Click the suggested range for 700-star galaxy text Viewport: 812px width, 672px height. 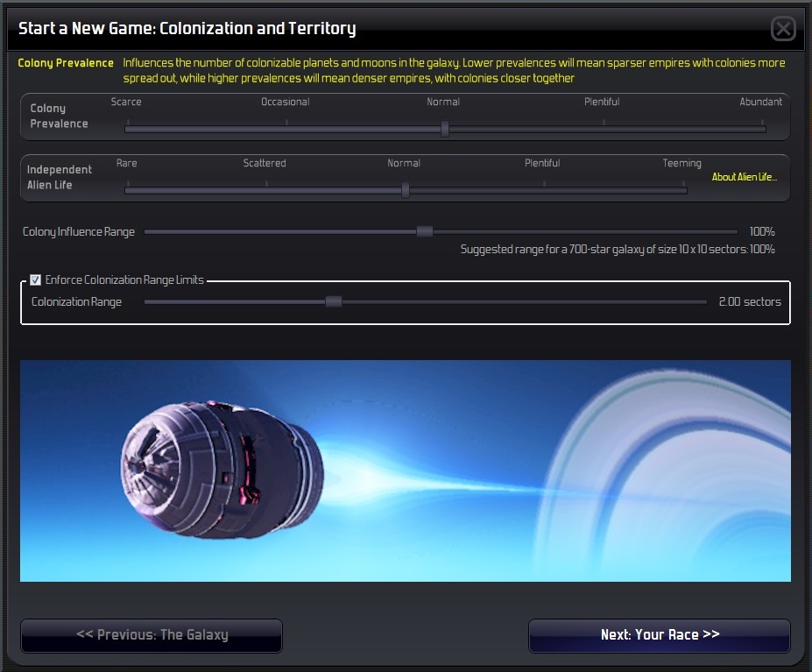tap(618, 249)
